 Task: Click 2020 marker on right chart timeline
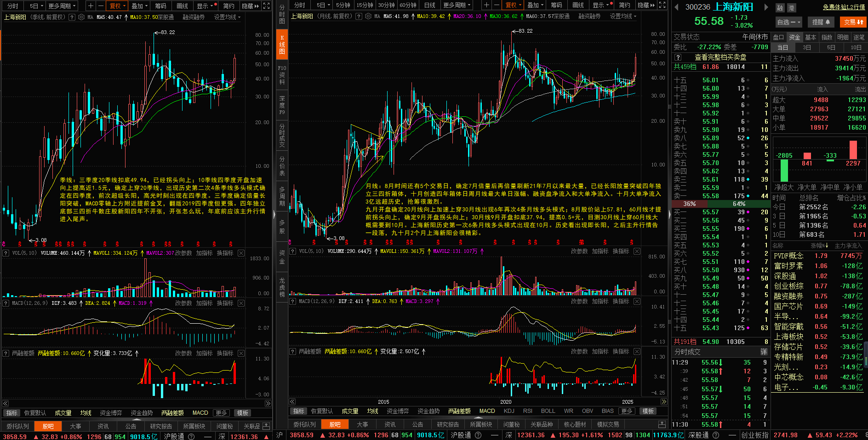[506, 402]
